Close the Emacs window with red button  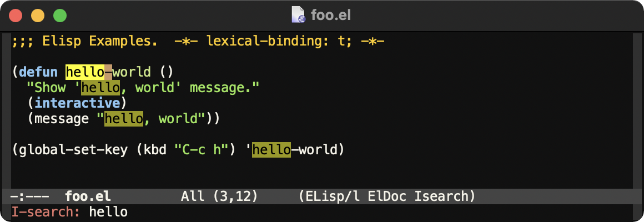(x=16, y=15)
